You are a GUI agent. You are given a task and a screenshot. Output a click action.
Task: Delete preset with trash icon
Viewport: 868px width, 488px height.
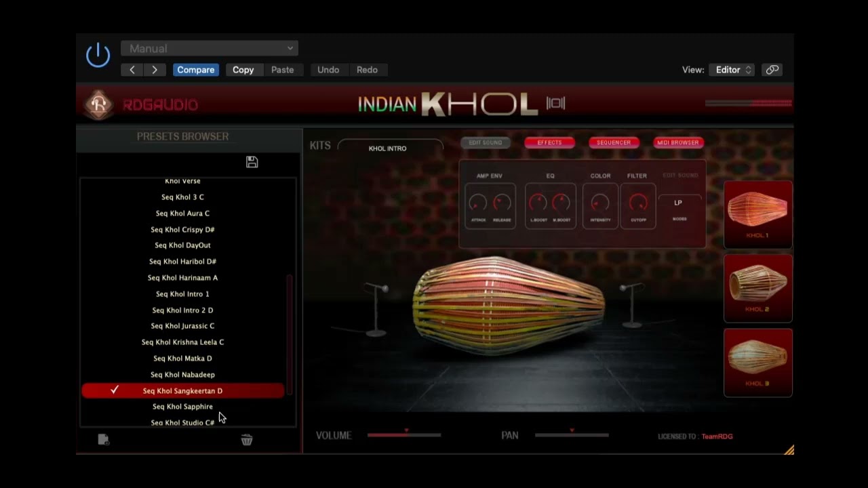tap(247, 440)
